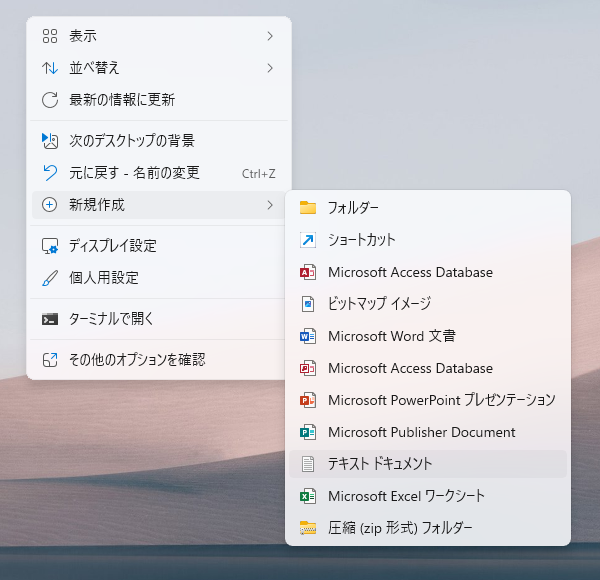Click the orange PowerPoint presentation icon
This screenshot has height=580, width=600.
[x=308, y=400]
